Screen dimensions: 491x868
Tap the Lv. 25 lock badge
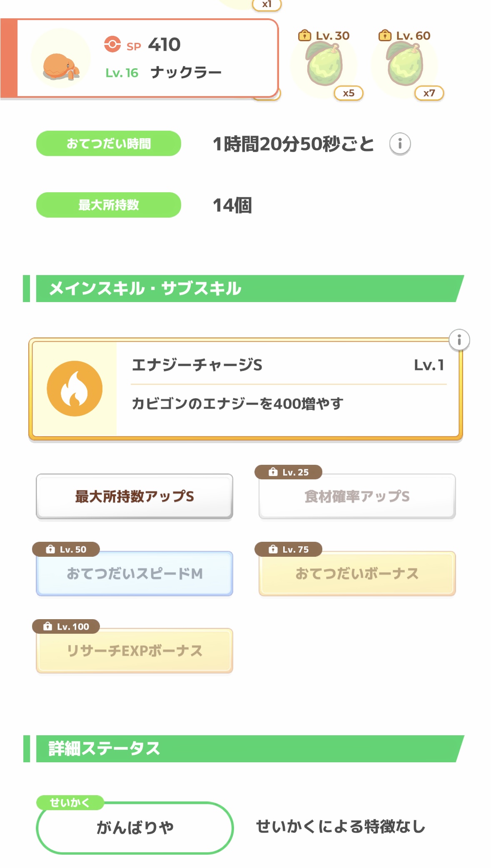pos(288,472)
